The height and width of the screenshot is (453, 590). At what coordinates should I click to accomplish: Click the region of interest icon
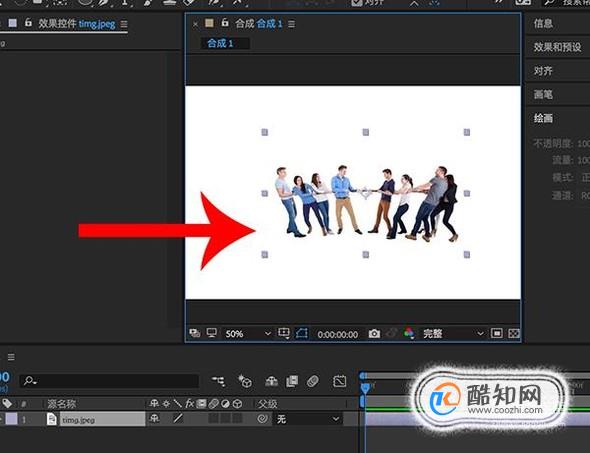pos(496,333)
